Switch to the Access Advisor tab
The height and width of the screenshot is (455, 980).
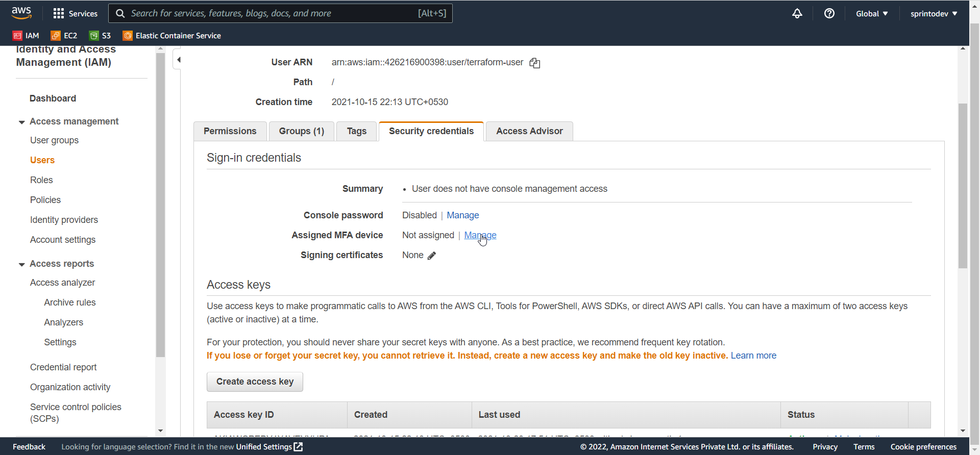click(529, 131)
